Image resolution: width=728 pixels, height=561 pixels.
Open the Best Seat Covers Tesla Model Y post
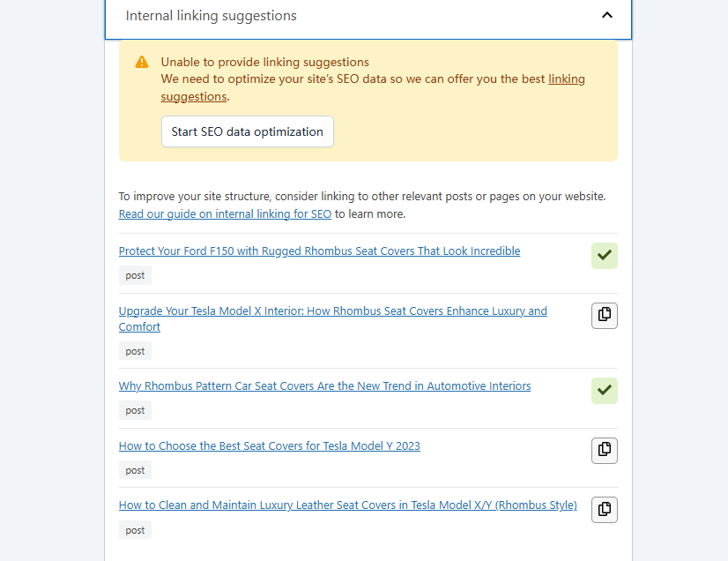tap(269, 445)
